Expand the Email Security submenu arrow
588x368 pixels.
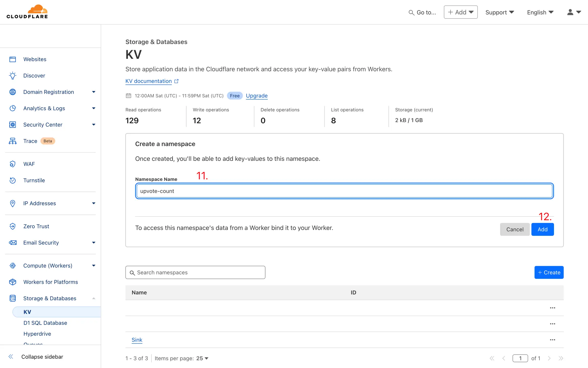coord(94,243)
